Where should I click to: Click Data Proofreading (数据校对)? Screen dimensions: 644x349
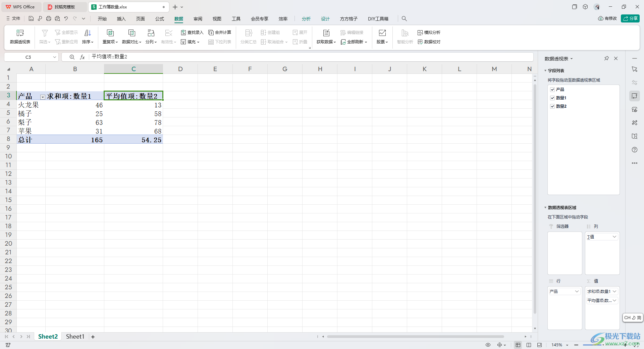point(429,42)
